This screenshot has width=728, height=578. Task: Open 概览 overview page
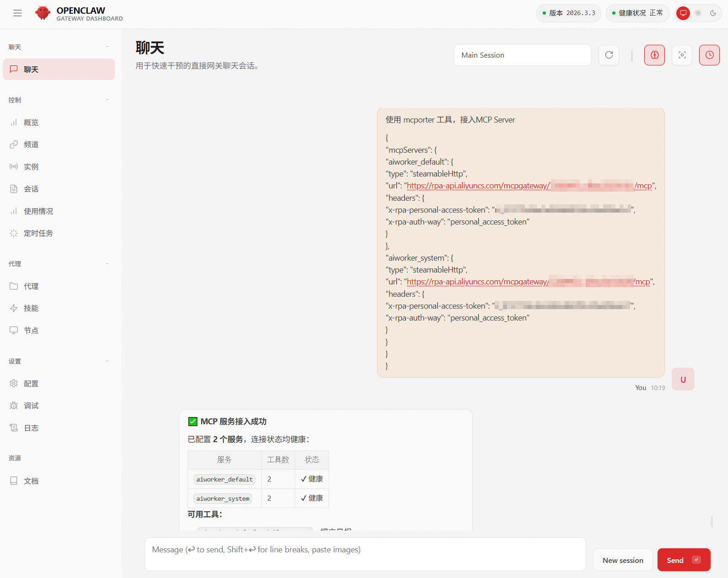point(59,123)
